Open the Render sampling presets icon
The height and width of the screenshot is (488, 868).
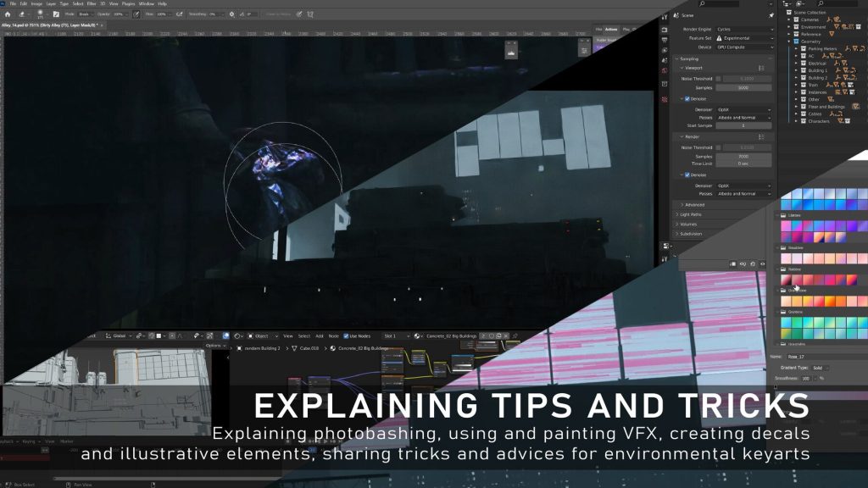click(x=761, y=136)
